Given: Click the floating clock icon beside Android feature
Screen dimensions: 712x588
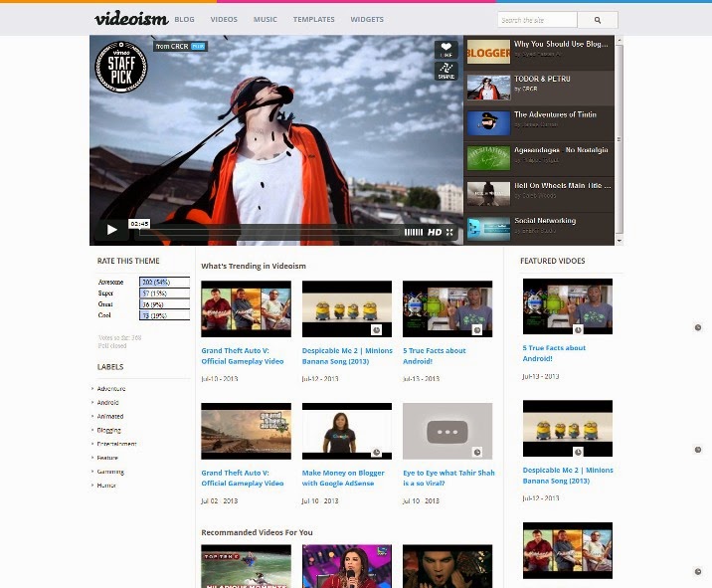Looking at the screenshot, I should point(698,327).
